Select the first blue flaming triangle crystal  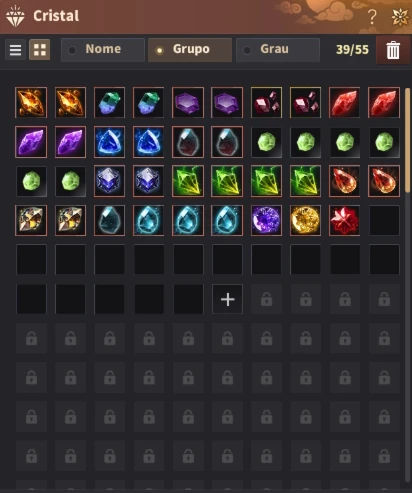pyautogui.click(x=109, y=142)
